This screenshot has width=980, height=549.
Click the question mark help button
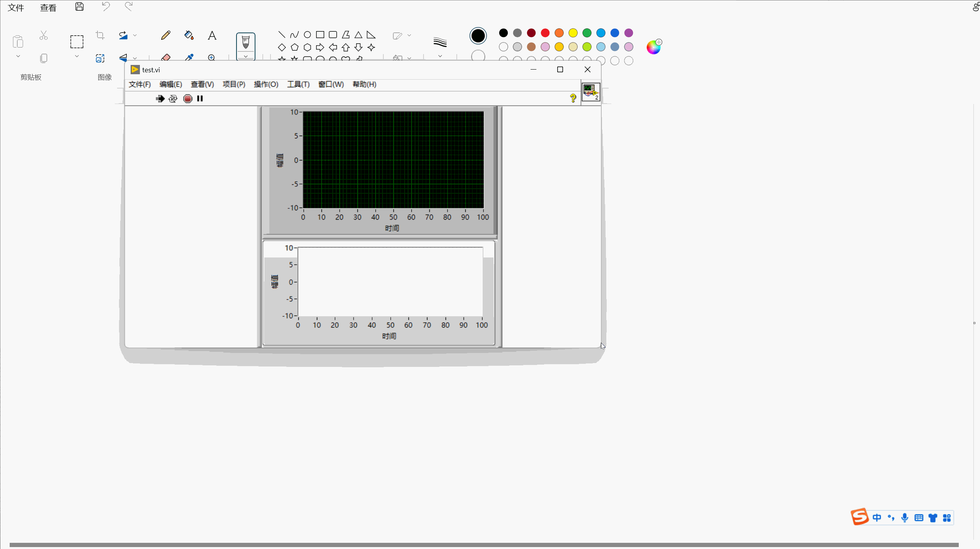pos(573,98)
